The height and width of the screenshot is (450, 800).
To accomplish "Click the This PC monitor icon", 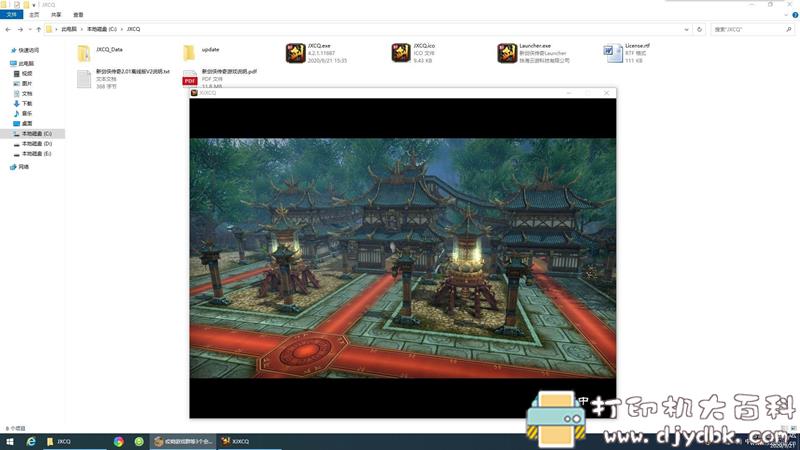I will click(13, 64).
